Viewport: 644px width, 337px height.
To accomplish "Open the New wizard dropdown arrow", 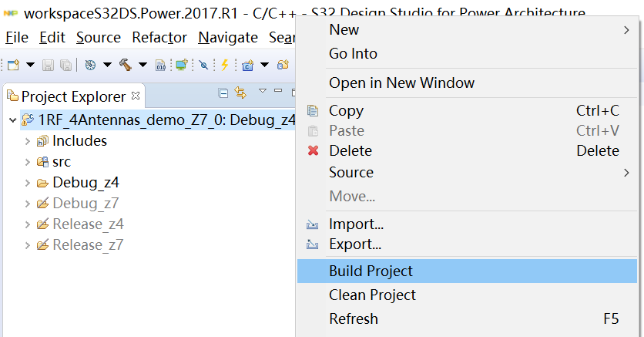I will tap(30, 65).
